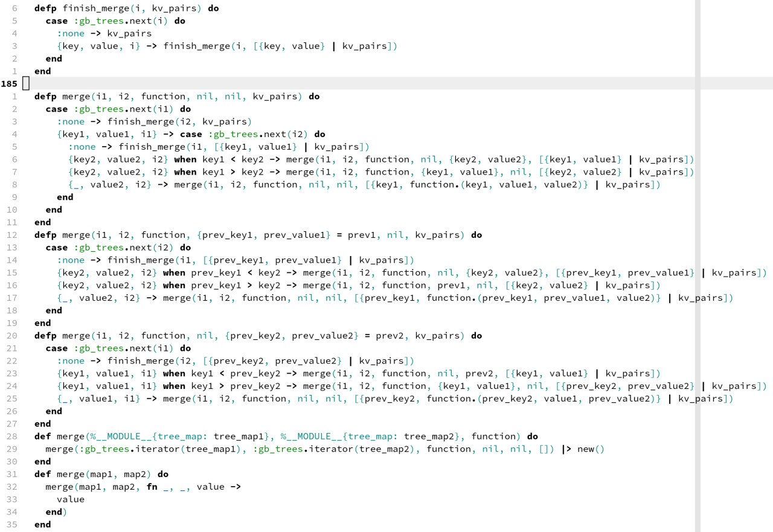Click ":none -> finish_merge(i1, [{prev_key1, prev_value1}" line
The width and height of the screenshot is (773, 532).
236,260
